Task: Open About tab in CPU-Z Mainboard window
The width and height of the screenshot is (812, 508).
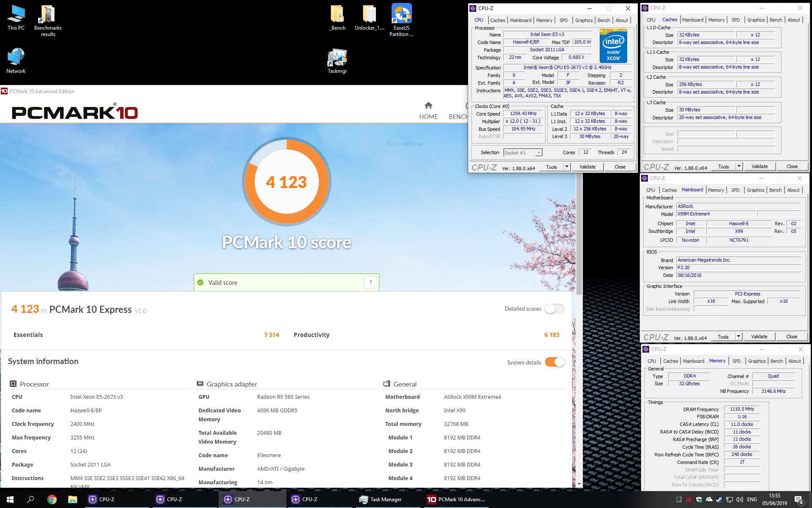Action: click(793, 190)
